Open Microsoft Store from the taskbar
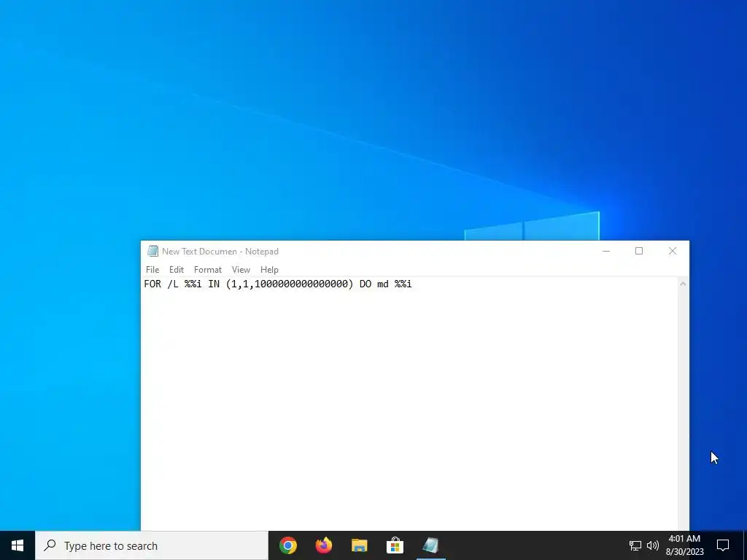 tap(395, 545)
